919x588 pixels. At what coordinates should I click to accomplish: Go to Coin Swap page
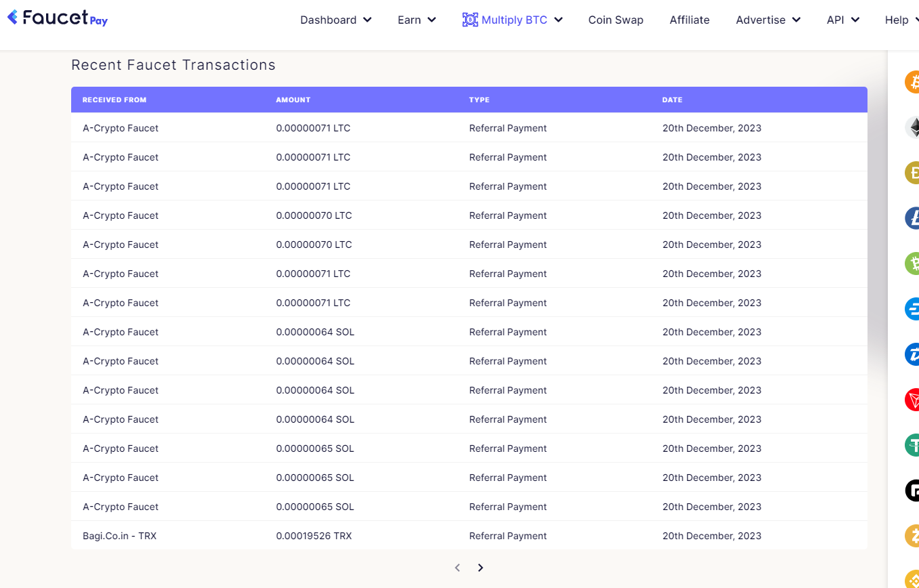tap(615, 20)
